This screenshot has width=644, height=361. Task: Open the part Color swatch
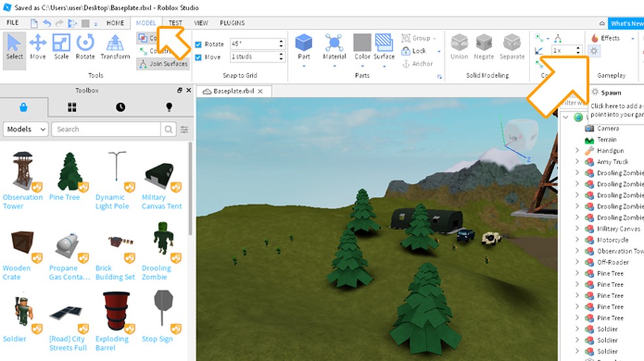[x=362, y=47]
